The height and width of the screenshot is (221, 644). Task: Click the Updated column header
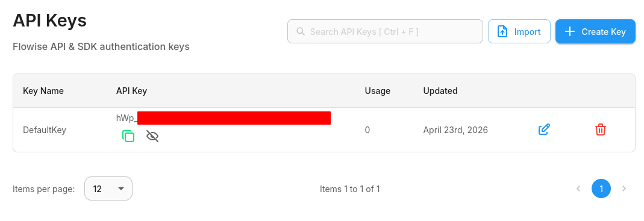[x=440, y=91]
